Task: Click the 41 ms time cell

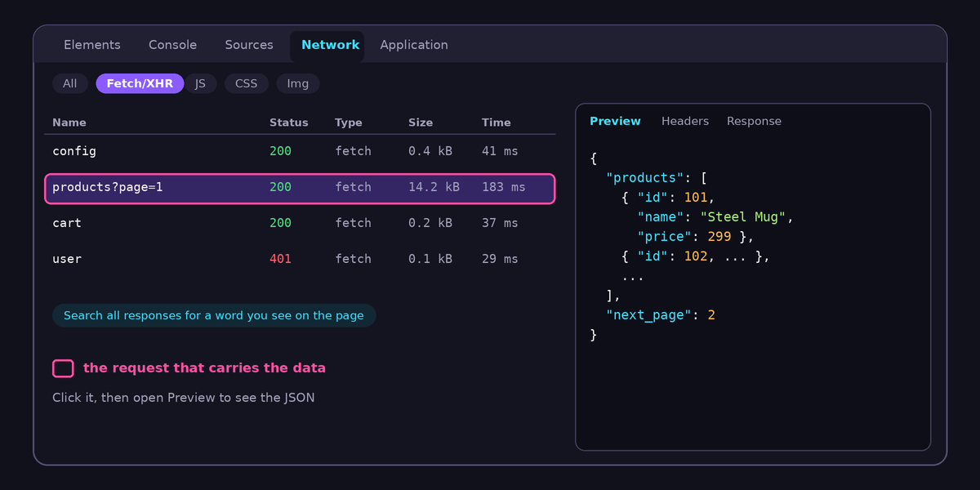Action: pyautogui.click(x=500, y=151)
